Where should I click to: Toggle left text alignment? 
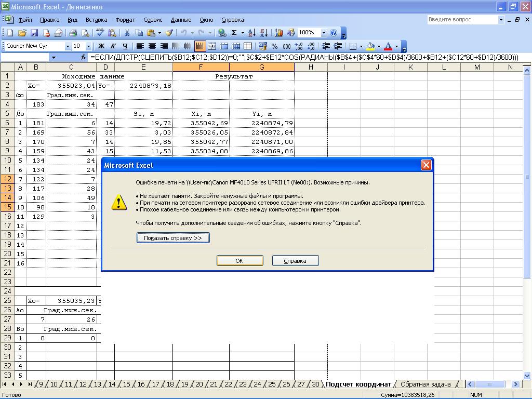point(140,46)
